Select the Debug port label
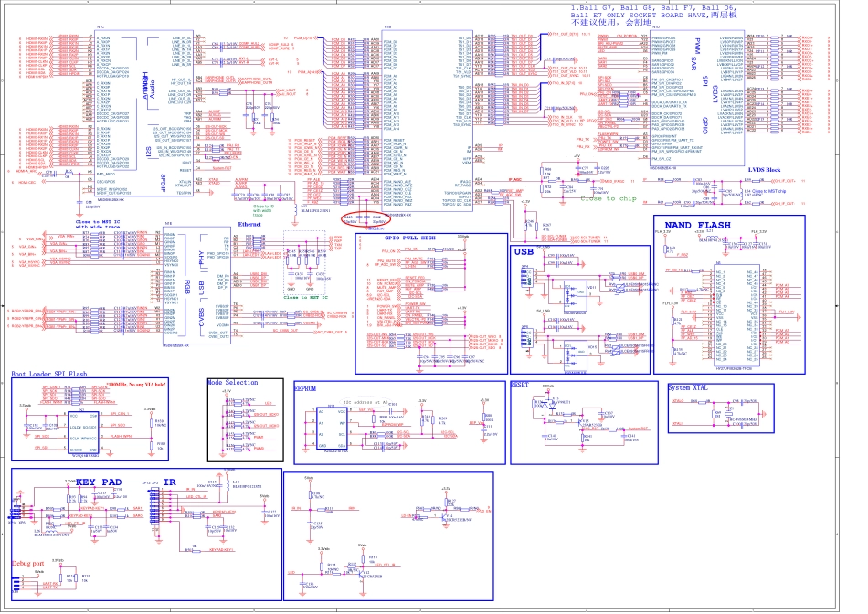This screenshot has height=614, width=868. 27,564
